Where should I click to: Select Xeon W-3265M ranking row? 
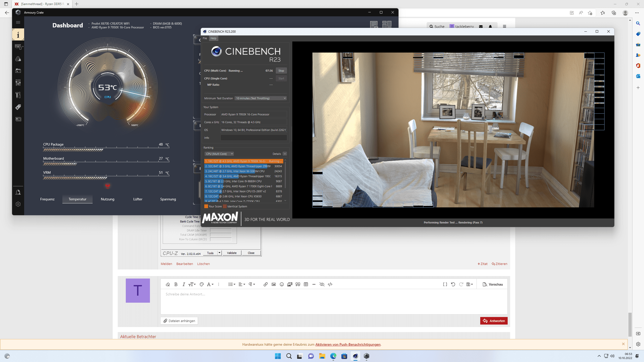(244, 171)
